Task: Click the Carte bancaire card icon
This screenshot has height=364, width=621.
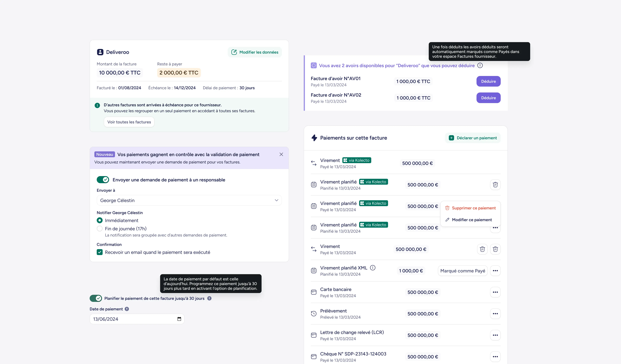Action: coord(313,292)
